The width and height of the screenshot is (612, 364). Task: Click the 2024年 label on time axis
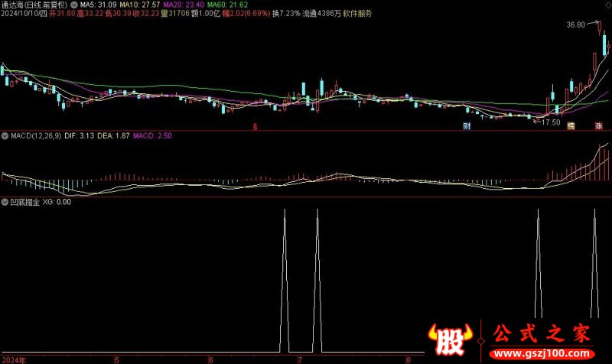tap(14, 359)
